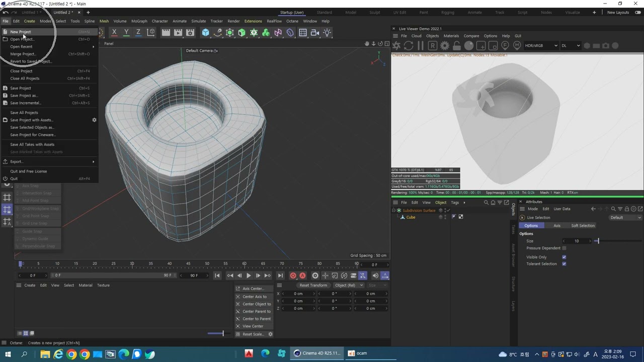Click Reset Scale... button

point(253,334)
